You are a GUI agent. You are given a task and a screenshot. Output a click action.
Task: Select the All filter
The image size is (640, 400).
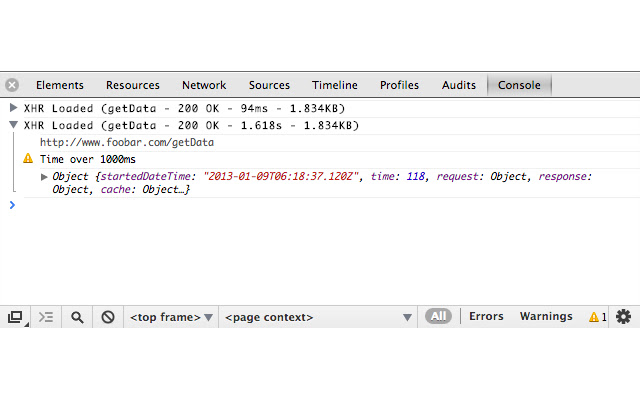438,316
